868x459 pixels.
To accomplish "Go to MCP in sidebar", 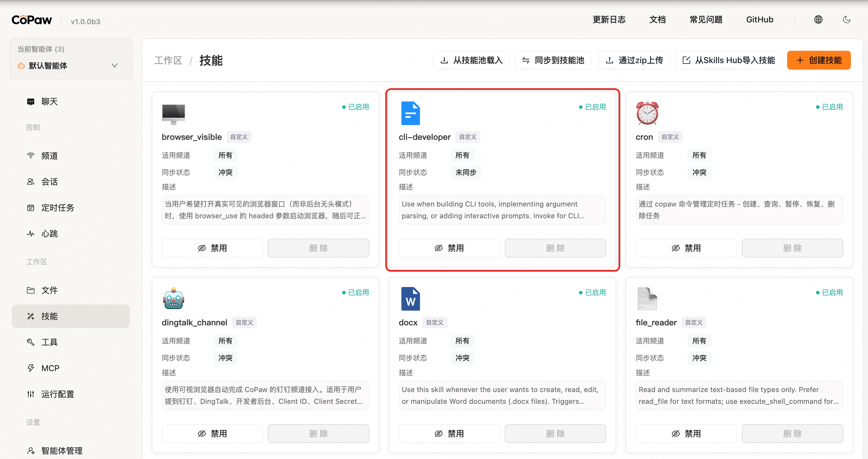I will pyautogui.click(x=50, y=368).
